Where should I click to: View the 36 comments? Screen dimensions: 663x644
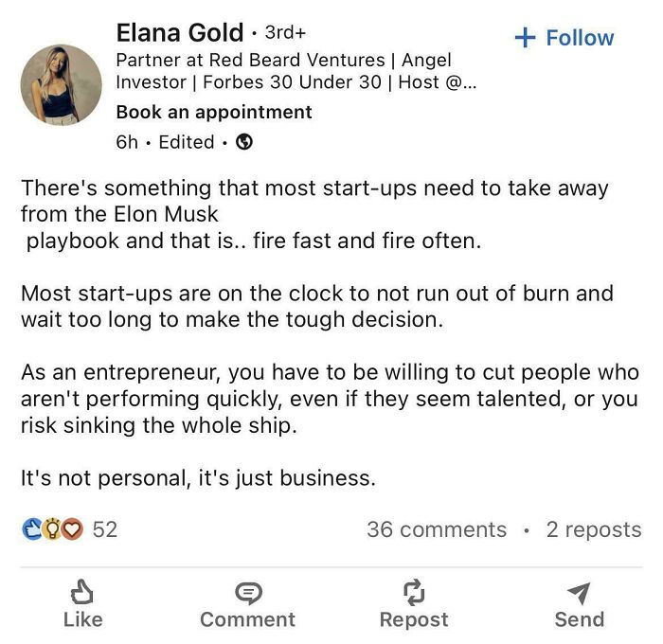click(437, 529)
